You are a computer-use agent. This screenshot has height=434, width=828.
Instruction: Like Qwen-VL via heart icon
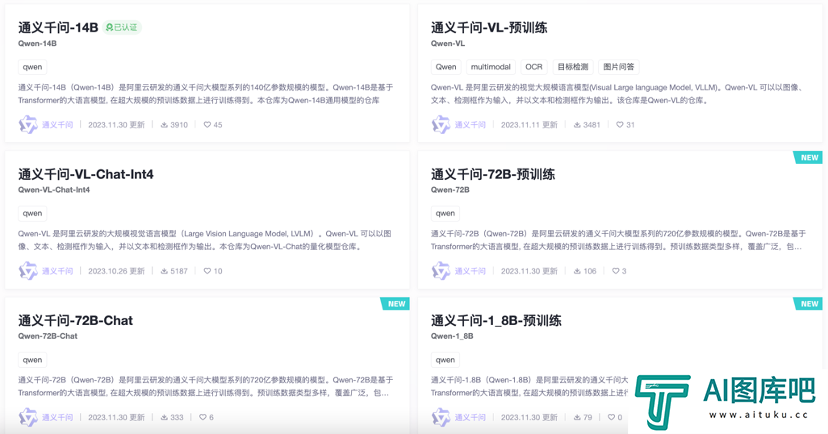pyautogui.click(x=620, y=125)
